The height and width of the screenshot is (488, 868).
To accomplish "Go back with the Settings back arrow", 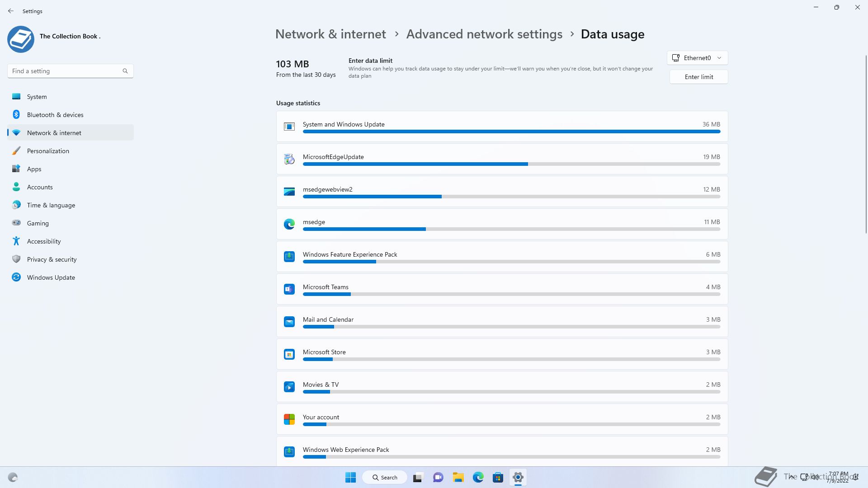I will [x=11, y=11].
